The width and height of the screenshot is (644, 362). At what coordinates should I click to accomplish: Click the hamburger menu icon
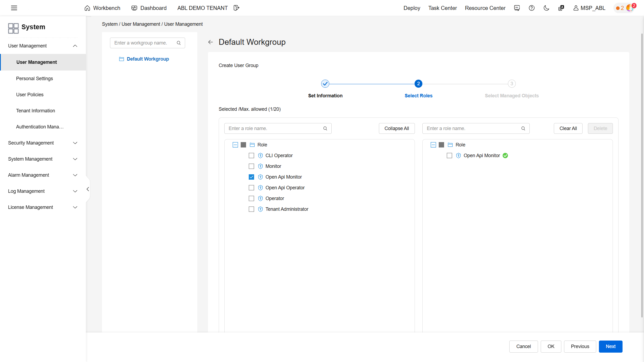click(x=14, y=8)
